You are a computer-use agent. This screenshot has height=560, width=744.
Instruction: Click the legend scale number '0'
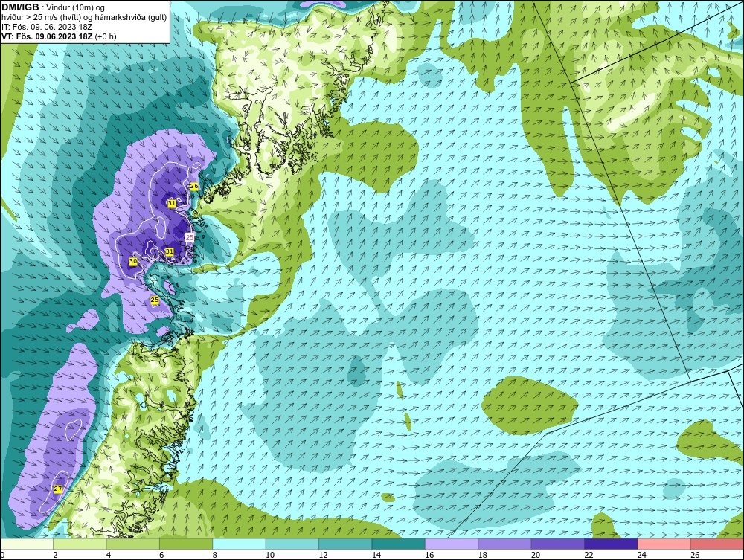pos(2,555)
